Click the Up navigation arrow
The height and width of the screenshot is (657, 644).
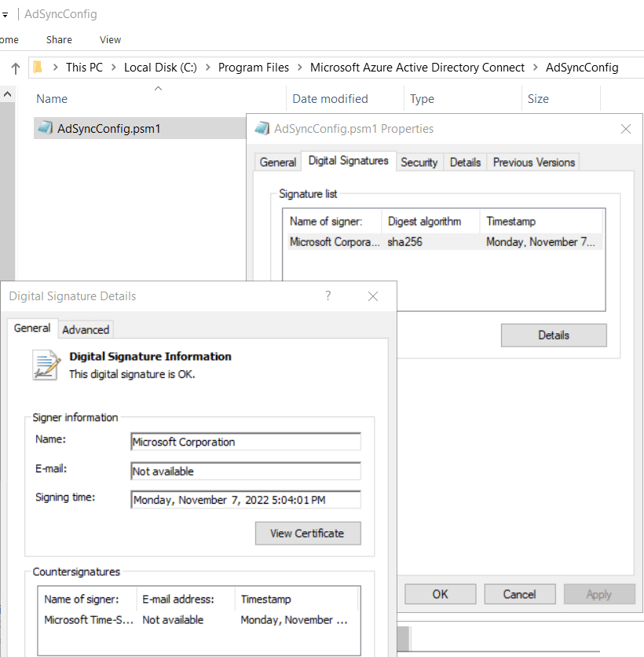[x=15, y=68]
